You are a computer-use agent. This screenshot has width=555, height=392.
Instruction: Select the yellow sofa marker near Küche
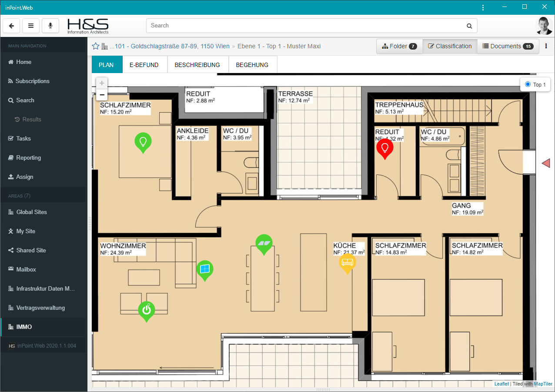(x=347, y=262)
